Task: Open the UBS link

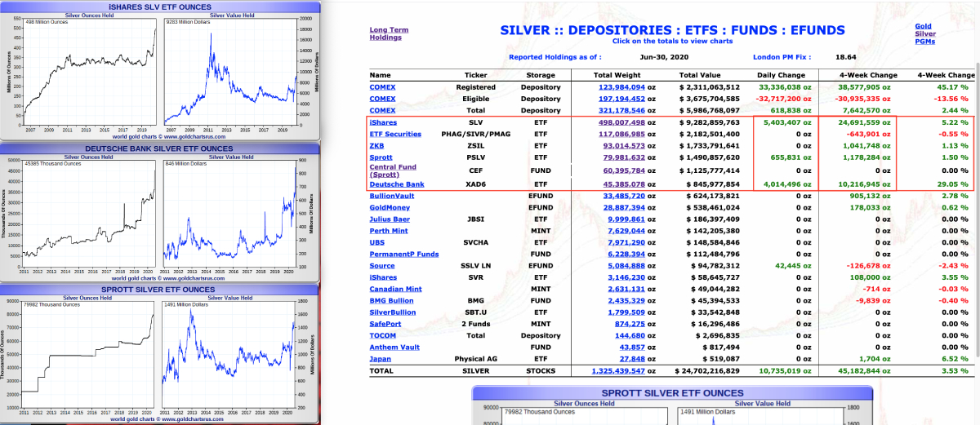Action: pos(376,242)
